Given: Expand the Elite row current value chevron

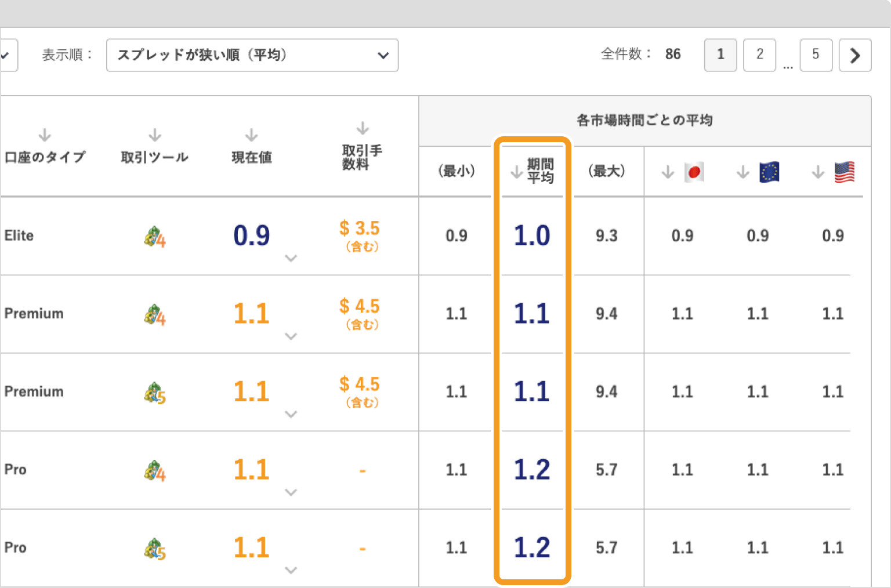Looking at the screenshot, I should (x=291, y=259).
